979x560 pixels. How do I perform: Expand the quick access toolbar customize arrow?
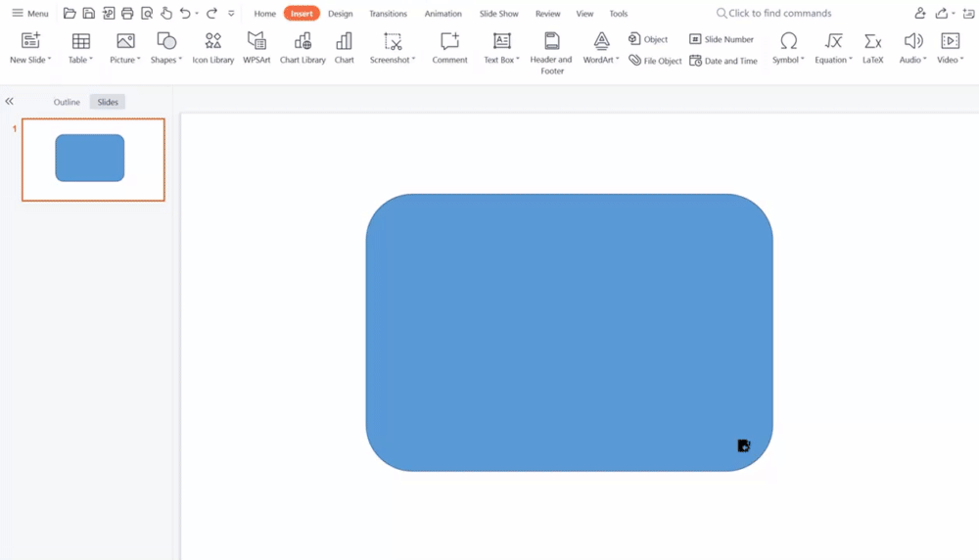click(x=231, y=13)
